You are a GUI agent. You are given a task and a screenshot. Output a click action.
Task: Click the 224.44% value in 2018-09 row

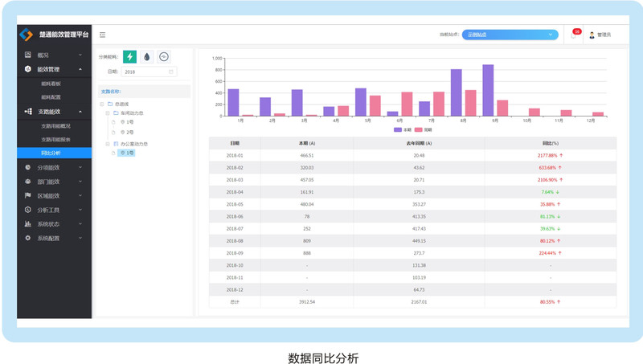click(x=547, y=253)
